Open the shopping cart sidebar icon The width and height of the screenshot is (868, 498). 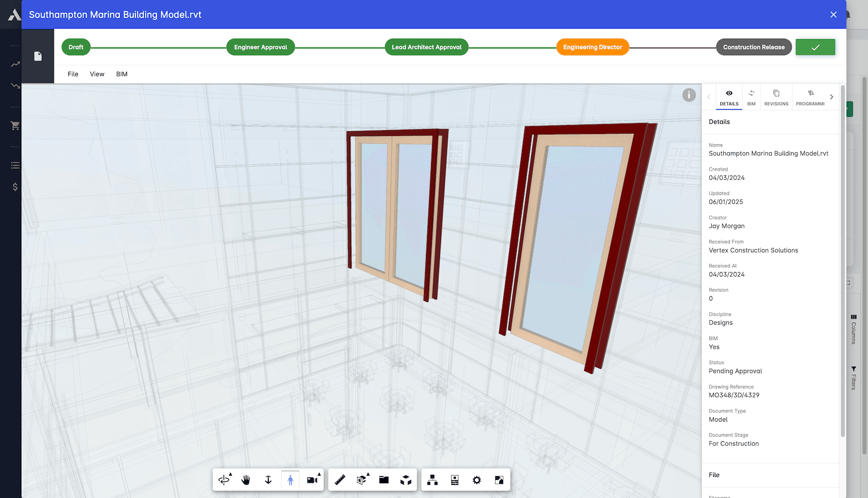15,126
